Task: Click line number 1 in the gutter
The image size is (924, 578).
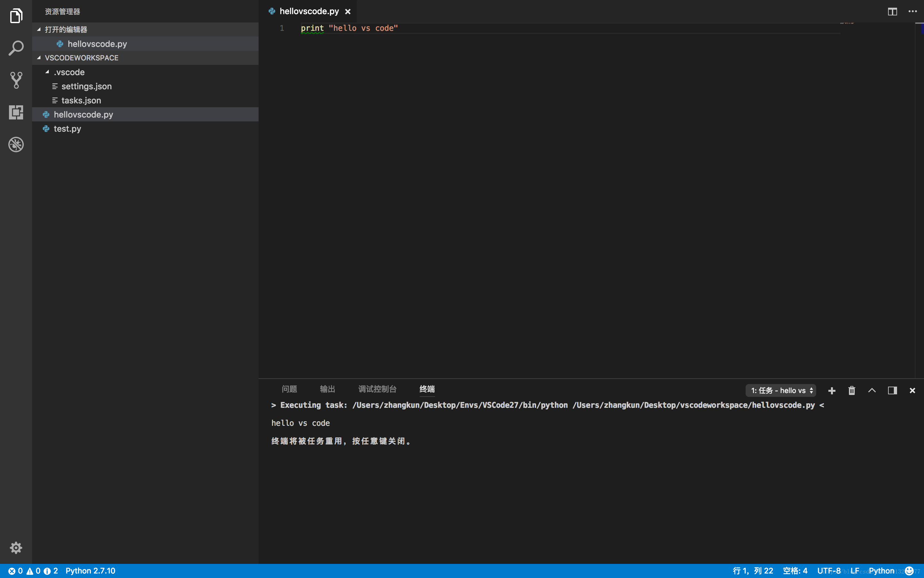Action: tap(282, 28)
